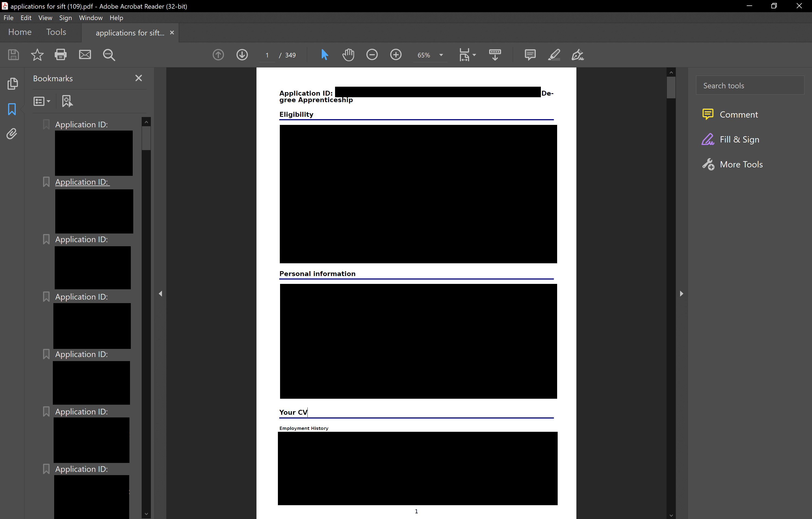Open the Find search tool
The image size is (812, 519).
109,55
